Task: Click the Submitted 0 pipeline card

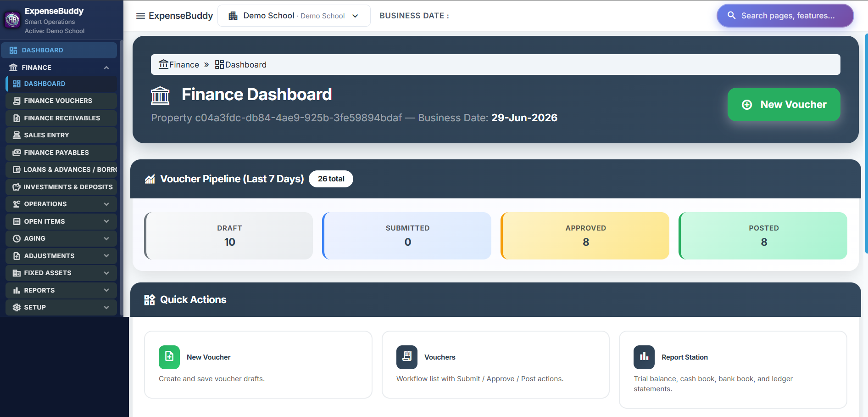Action: [407, 236]
